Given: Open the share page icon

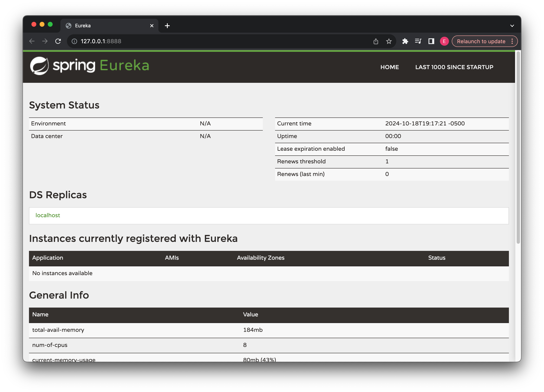Looking at the screenshot, I should 376,41.
